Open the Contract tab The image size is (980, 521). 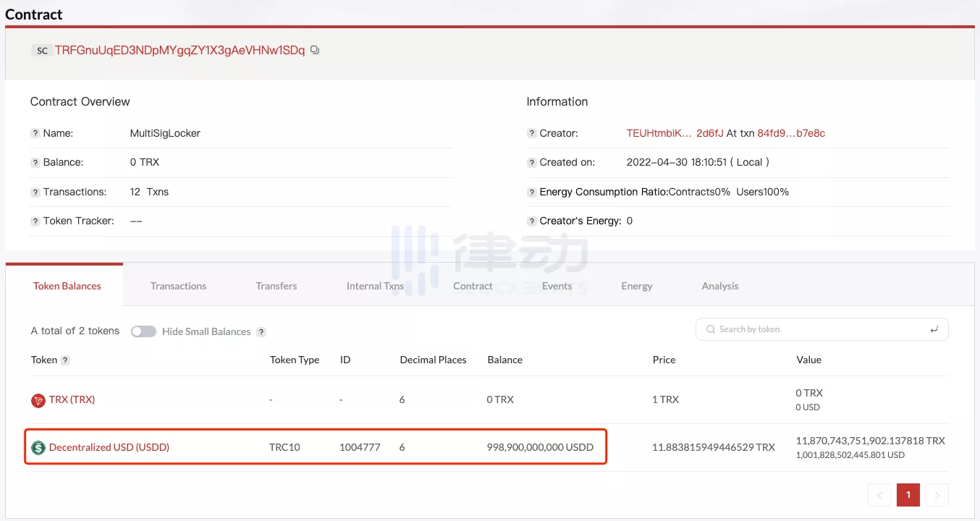[x=473, y=286]
